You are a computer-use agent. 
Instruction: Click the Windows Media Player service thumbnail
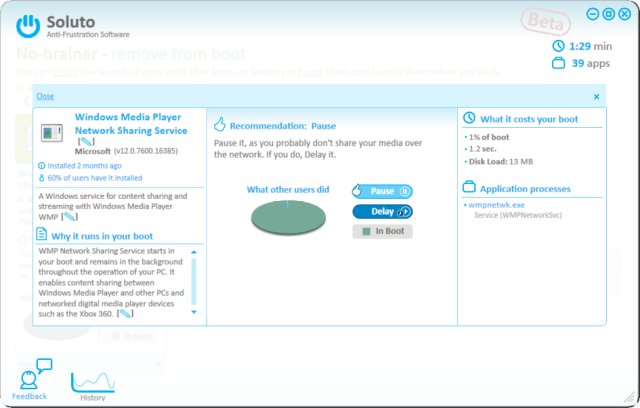click(x=52, y=133)
